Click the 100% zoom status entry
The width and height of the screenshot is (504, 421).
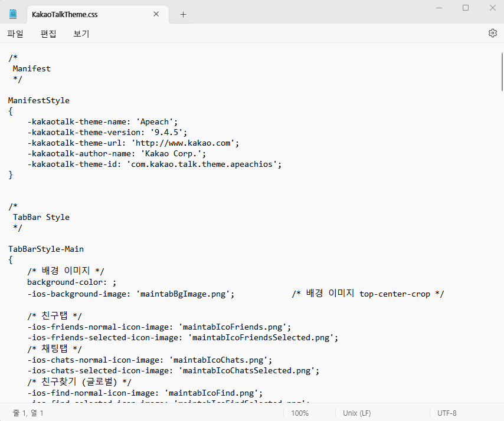[x=300, y=413]
